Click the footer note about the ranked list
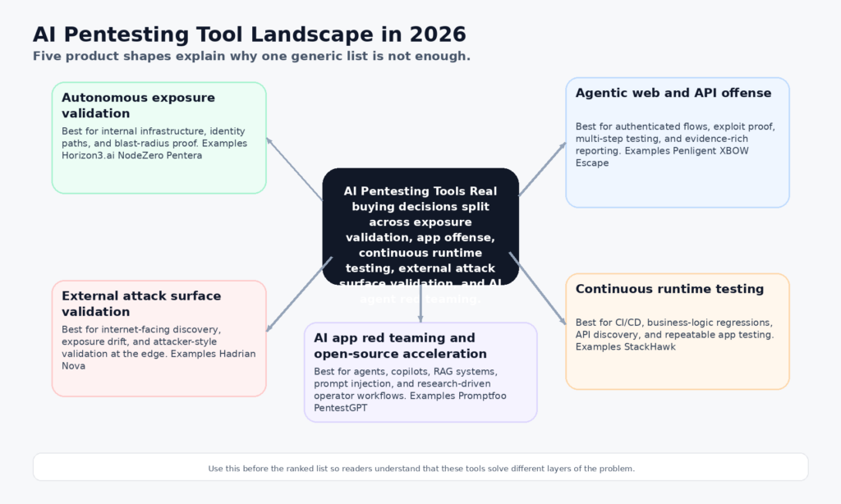This screenshot has height=504, width=841. point(420,468)
